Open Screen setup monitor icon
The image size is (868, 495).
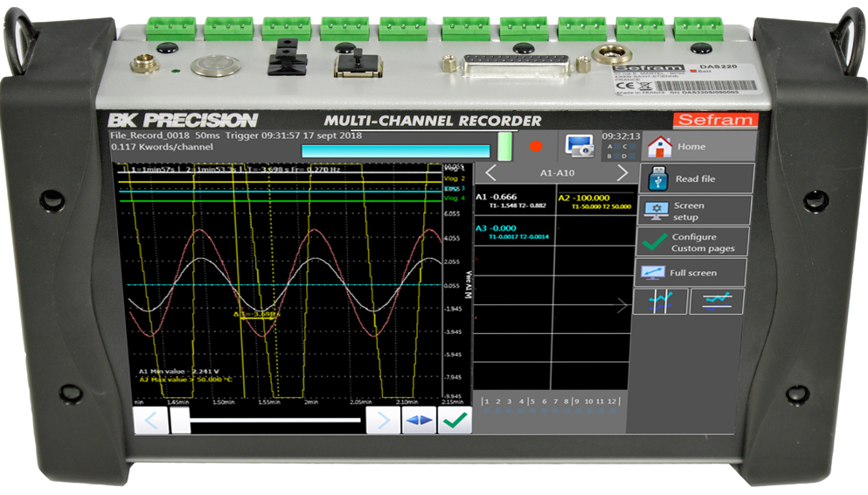tap(656, 210)
